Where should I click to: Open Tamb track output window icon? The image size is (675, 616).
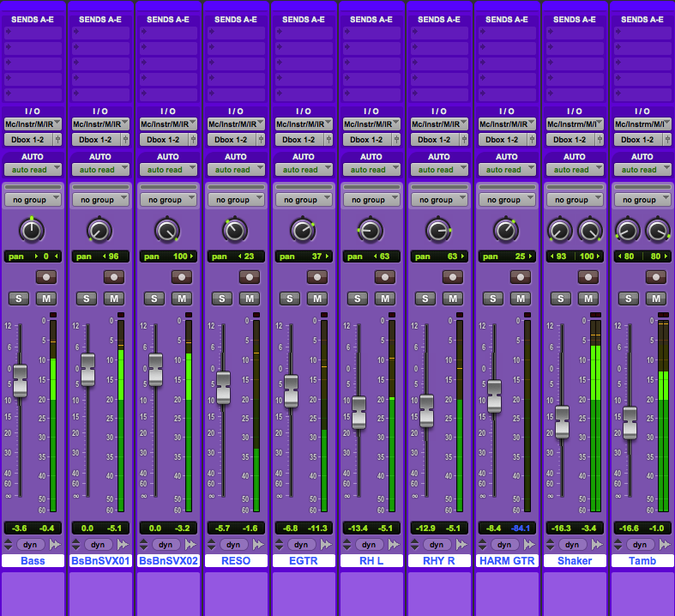(x=667, y=140)
